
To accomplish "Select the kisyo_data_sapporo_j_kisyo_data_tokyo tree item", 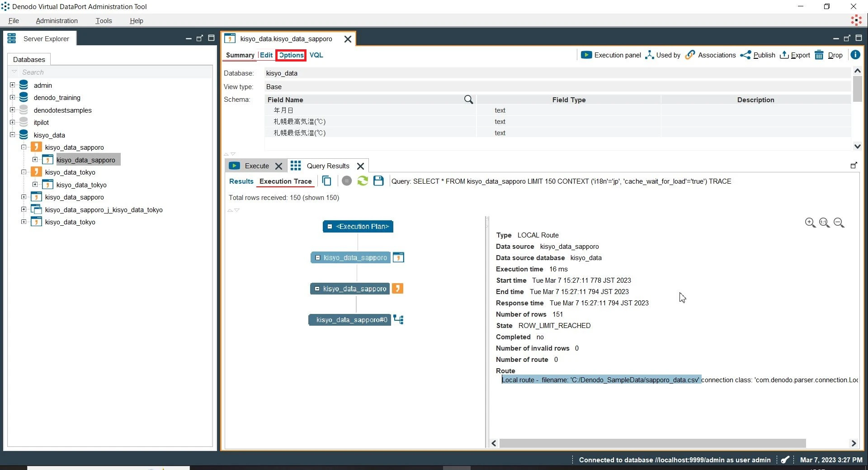I will 104,209.
